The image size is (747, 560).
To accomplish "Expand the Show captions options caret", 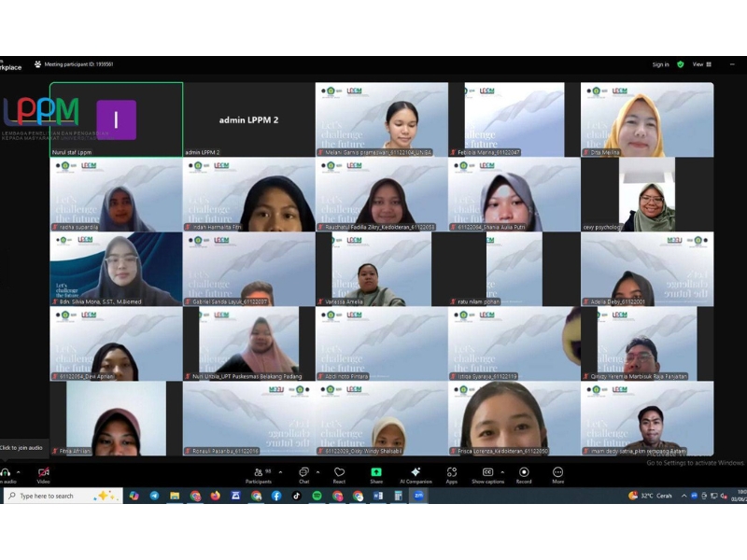I will point(502,472).
